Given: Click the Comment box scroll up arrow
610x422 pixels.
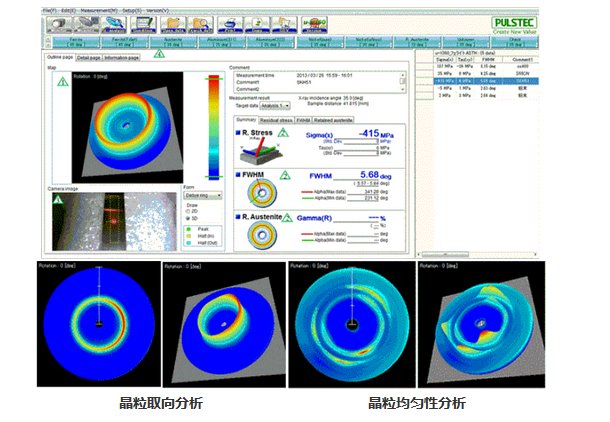Looking at the screenshot, I should coord(403,75).
